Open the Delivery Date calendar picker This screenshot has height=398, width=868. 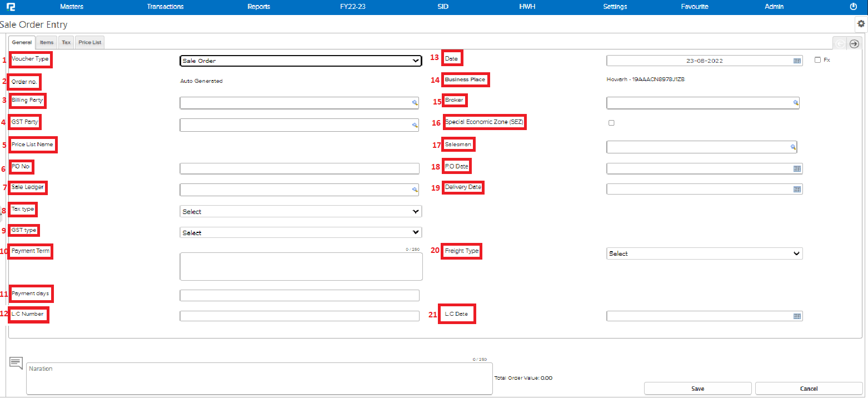798,189
